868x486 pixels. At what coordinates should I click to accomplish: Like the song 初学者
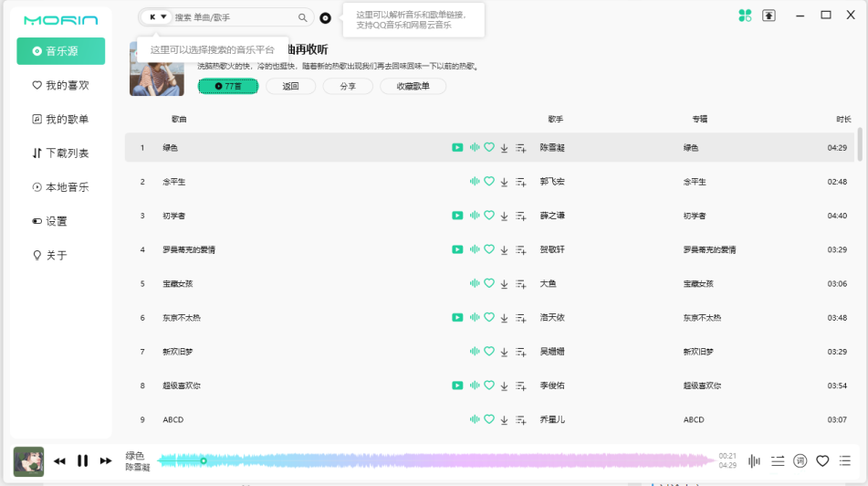coord(489,215)
